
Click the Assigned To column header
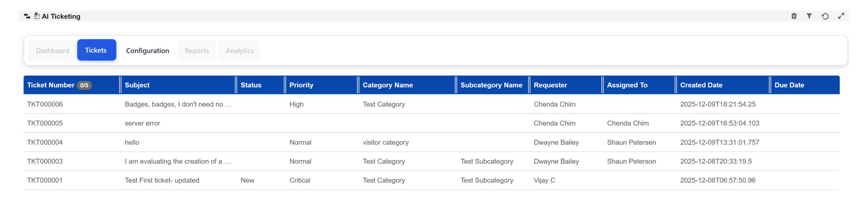tap(627, 85)
